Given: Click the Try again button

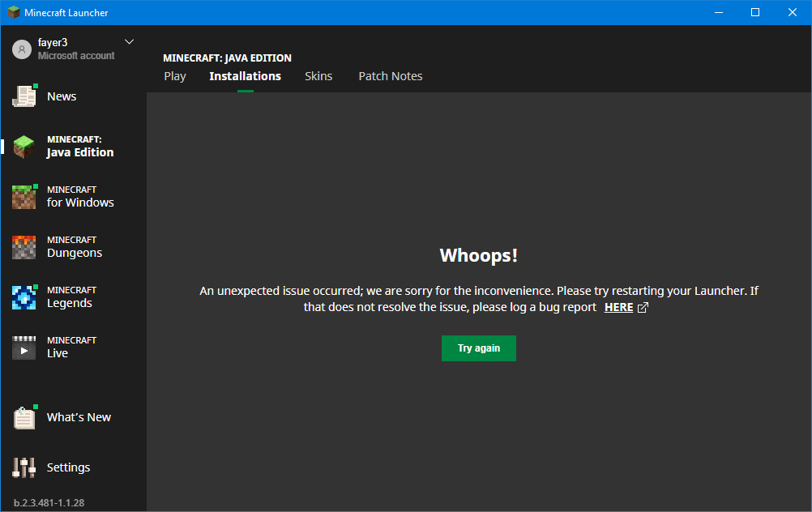Looking at the screenshot, I should point(478,348).
